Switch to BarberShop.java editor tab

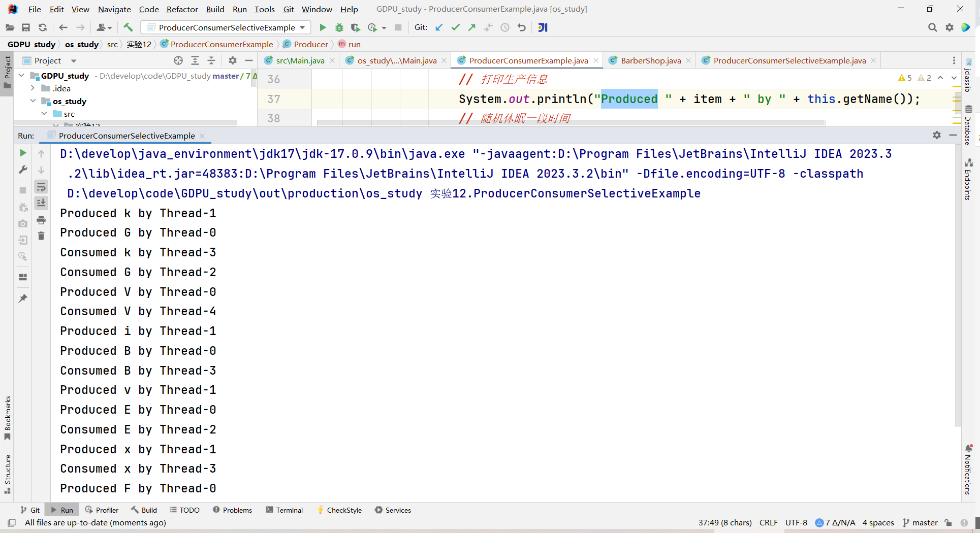click(x=650, y=60)
